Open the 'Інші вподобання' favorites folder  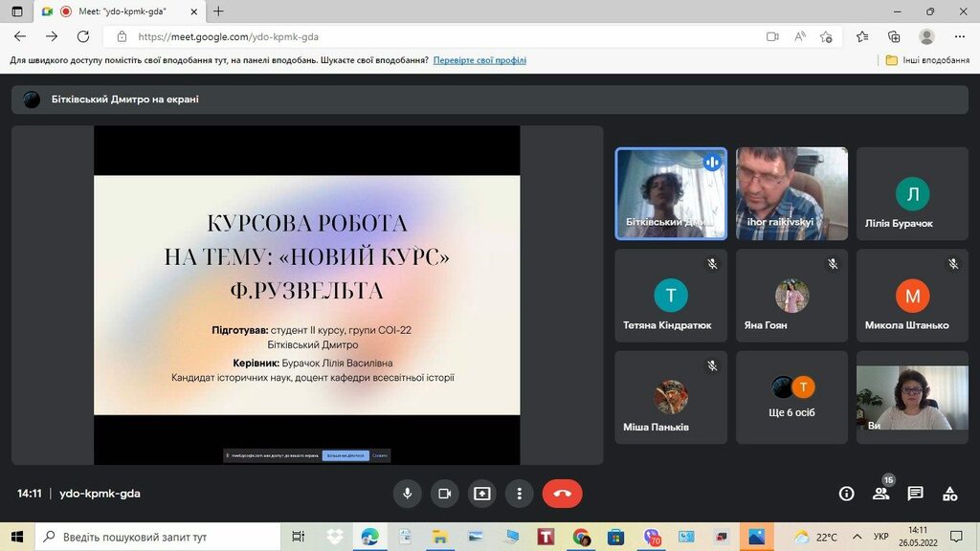[927, 60]
